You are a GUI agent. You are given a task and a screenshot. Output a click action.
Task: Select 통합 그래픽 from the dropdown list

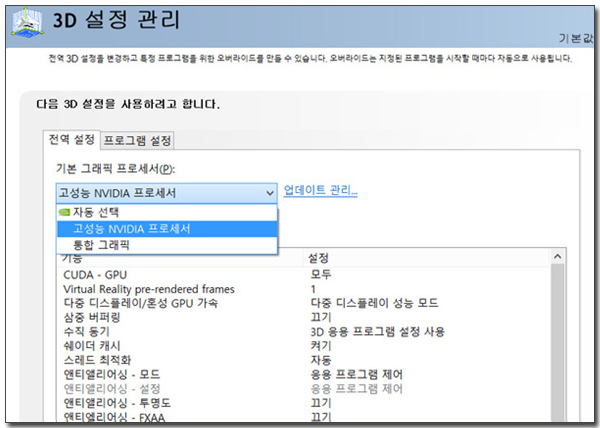tap(101, 244)
